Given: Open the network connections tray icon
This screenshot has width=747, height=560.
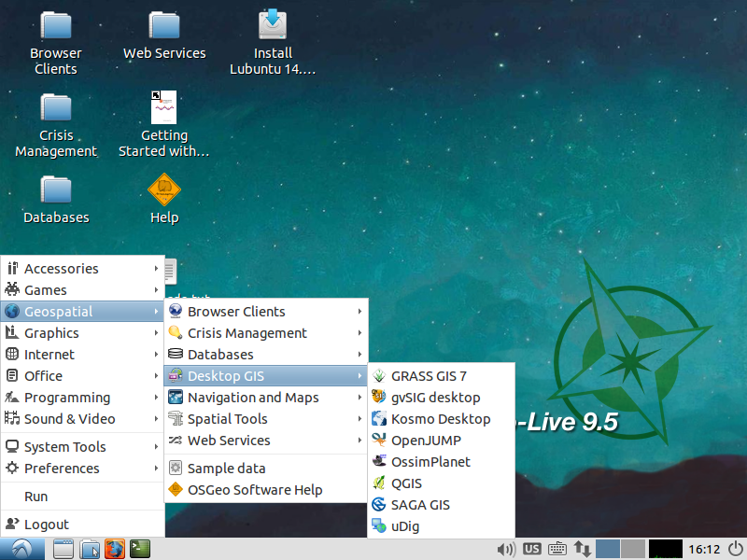Looking at the screenshot, I should [x=582, y=550].
